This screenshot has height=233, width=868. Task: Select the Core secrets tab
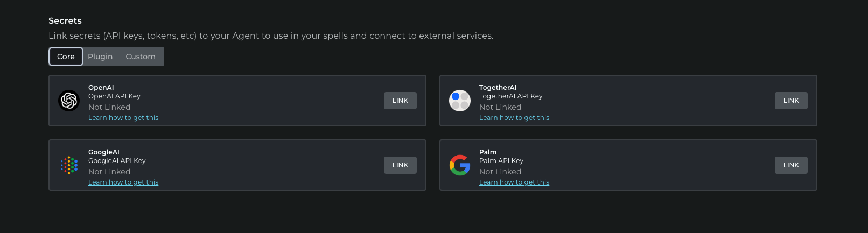(66, 57)
